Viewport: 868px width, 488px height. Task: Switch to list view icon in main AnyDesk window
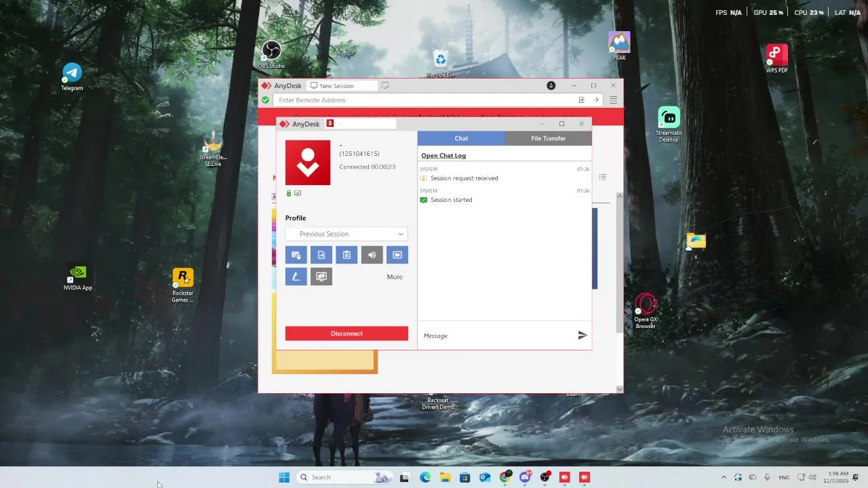pyautogui.click(x=602, y=178)
